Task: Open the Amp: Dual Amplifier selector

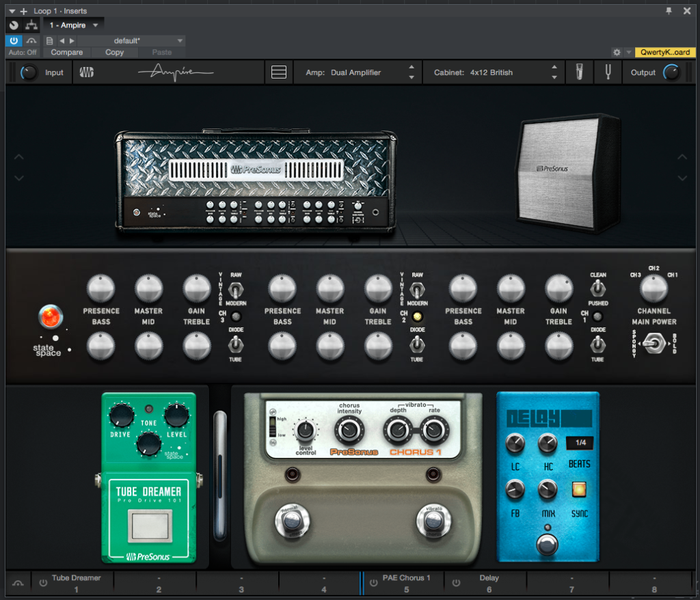Action: pyautogui.click(x=356, y=72)
